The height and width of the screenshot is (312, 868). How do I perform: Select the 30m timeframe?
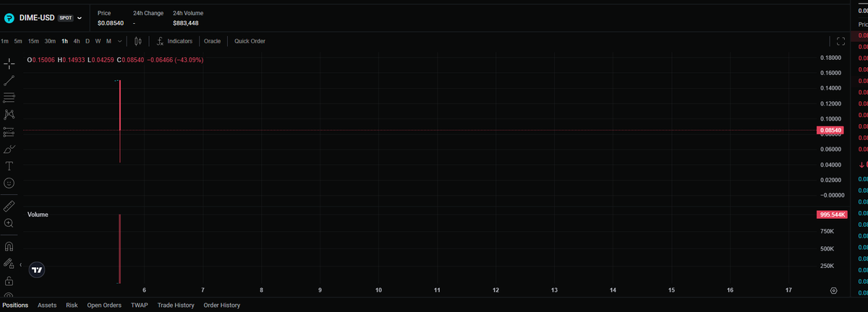50,41
